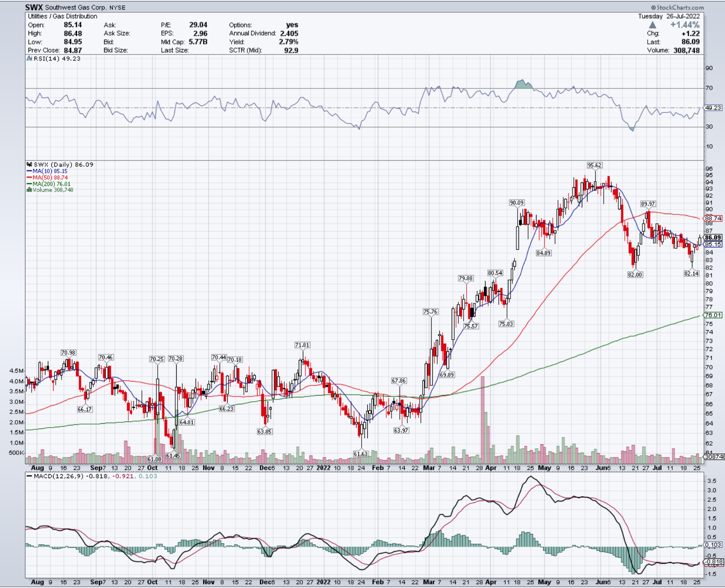Click the P/E 29.04 value
The image size is (725, 588).
pos(198,25)
